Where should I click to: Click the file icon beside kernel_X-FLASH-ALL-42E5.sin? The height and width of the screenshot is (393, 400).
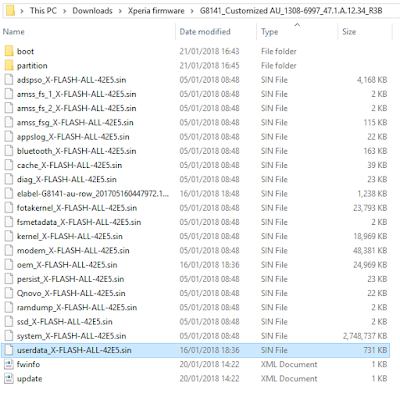tap(9, 236)
